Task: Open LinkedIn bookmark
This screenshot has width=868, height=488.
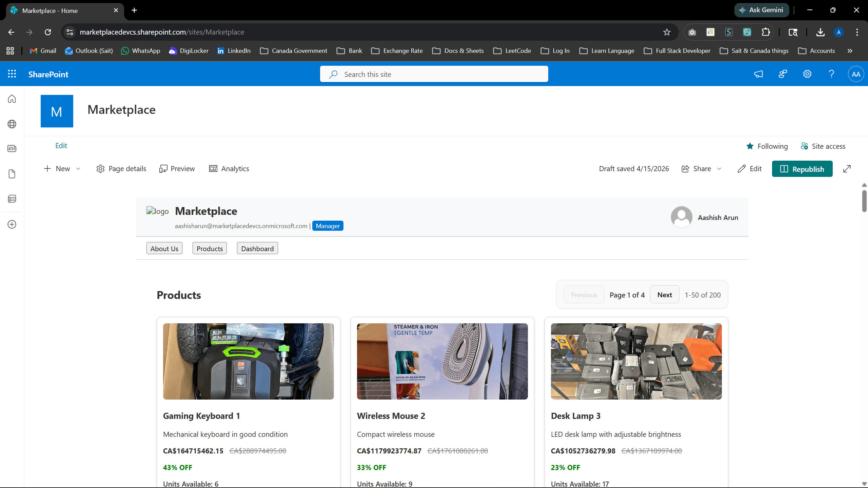Action: (234, 51)
